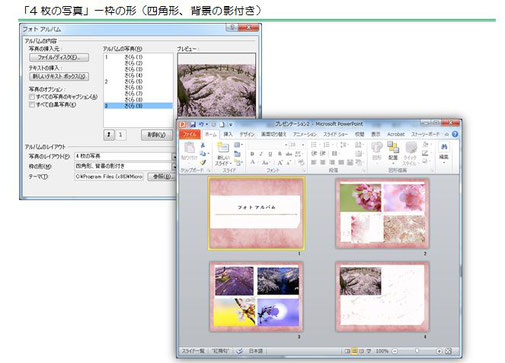This screenshot has height=363, width=505.
Task: Click the Align text left icon
Action: point(314,162)
